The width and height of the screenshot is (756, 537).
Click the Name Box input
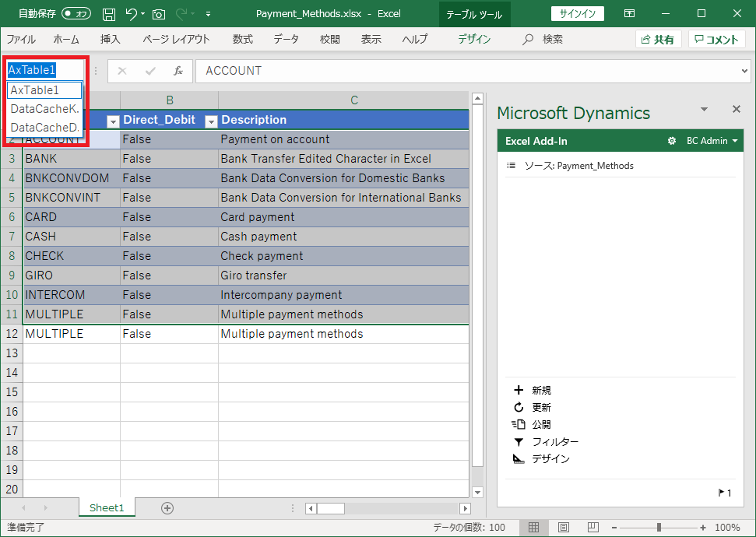(45, 70)
